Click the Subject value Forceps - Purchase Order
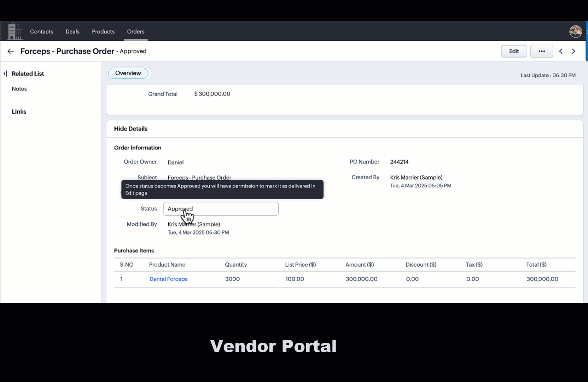 pos(199,178)
